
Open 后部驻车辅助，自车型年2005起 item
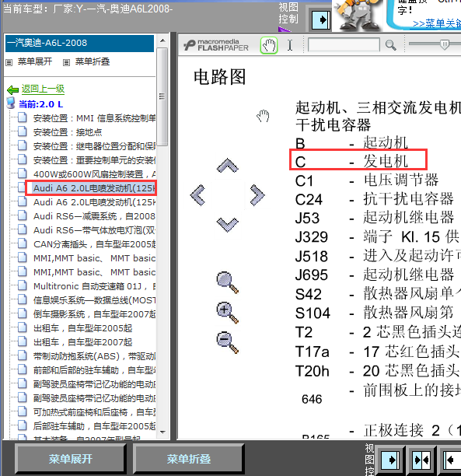[x=94, y=426]
